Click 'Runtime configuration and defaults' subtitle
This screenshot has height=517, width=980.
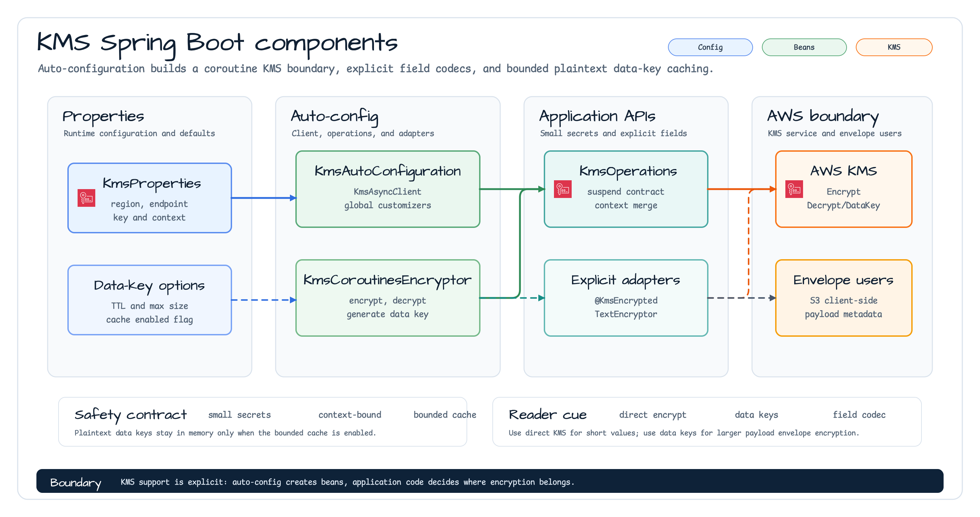pyautogui.click(x=139, y=133)
